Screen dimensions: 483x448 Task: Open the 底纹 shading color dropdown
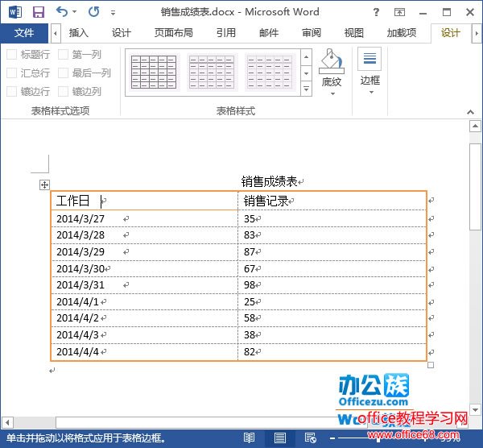click(x=332, y=93)
